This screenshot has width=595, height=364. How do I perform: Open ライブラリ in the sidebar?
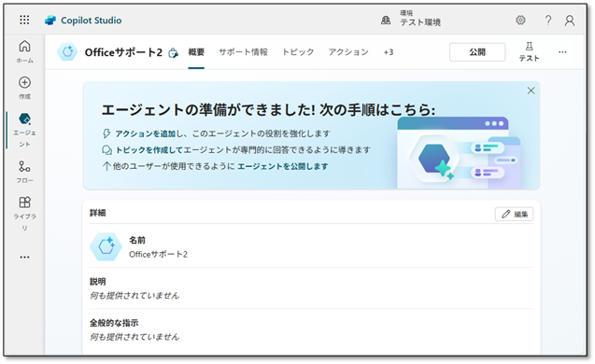coord(24,214)
